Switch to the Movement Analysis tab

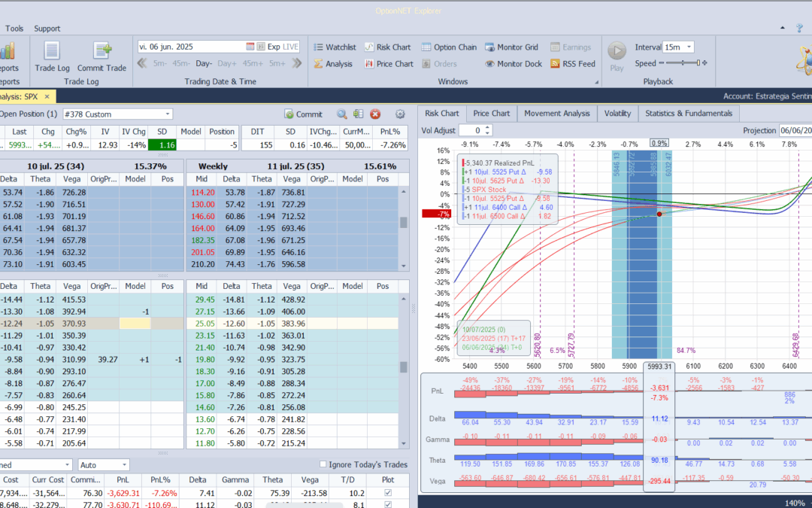tap(556, 114)
